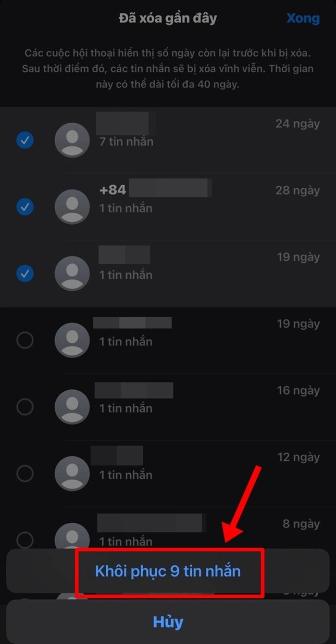Tap the avatar in the 16 ngày conversation
The image size is (336, 644).
point(72,407)
